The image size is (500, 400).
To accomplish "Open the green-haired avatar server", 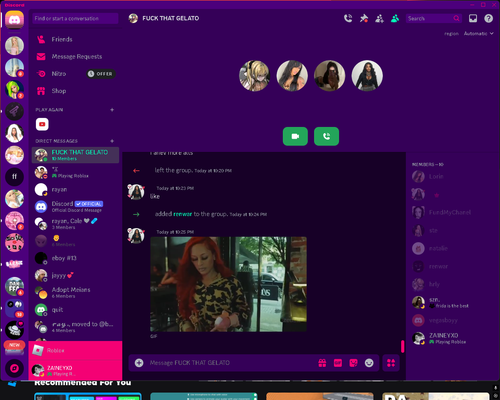I will (x=14, y=90).
